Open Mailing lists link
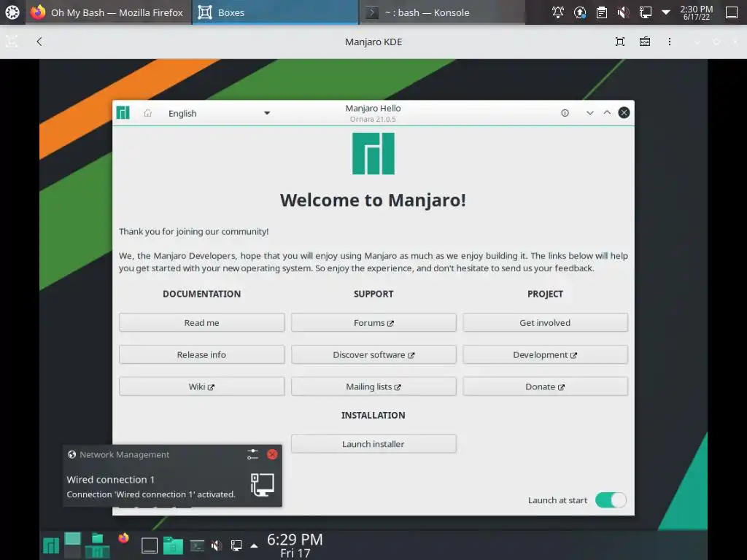 (373, 386)
